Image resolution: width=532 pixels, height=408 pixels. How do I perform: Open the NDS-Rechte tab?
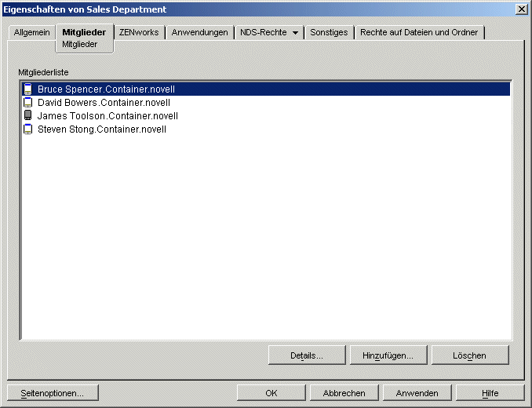[264, 32]
